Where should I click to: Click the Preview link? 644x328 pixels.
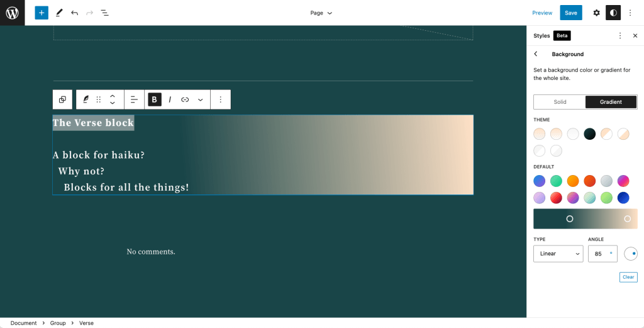pyautogui.click(x=542, y=13)
